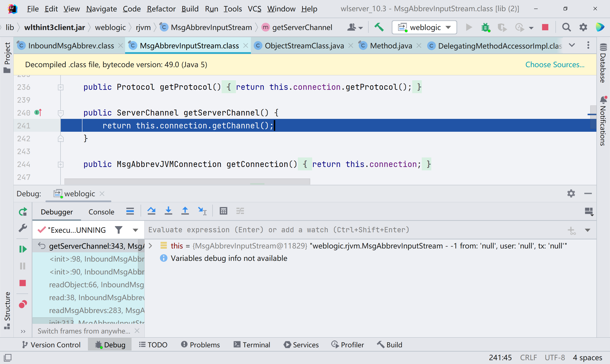The width and height of the screenshot is (610, 364).
Task: Open Search Everywhere with the magnifier icon
Action: [566, 27]
